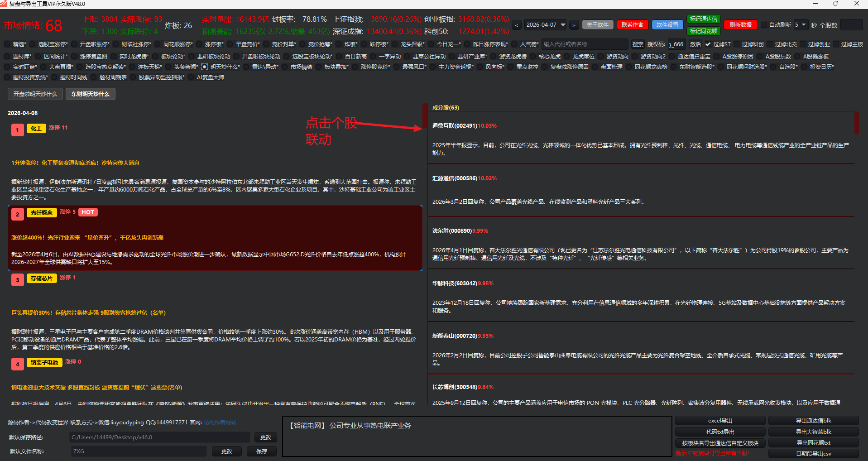
Task: Select the yellow 存储芯片 tag
Action: click(42, 279)
